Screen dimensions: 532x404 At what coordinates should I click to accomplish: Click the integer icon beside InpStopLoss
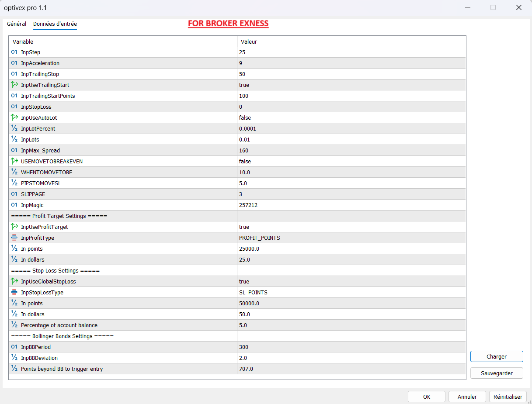click(14, 107)
